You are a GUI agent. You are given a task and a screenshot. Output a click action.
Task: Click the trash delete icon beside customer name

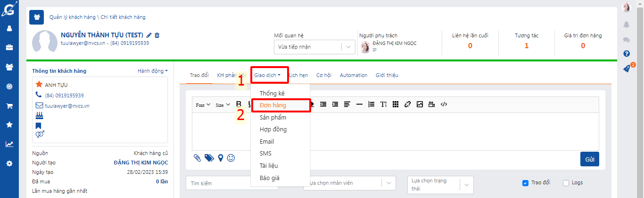tap(157, 35)
